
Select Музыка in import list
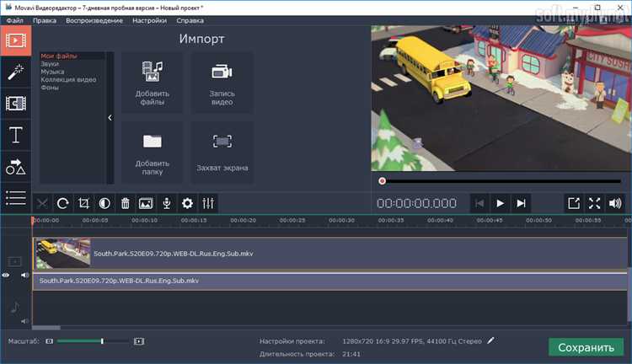coord(52,72)
